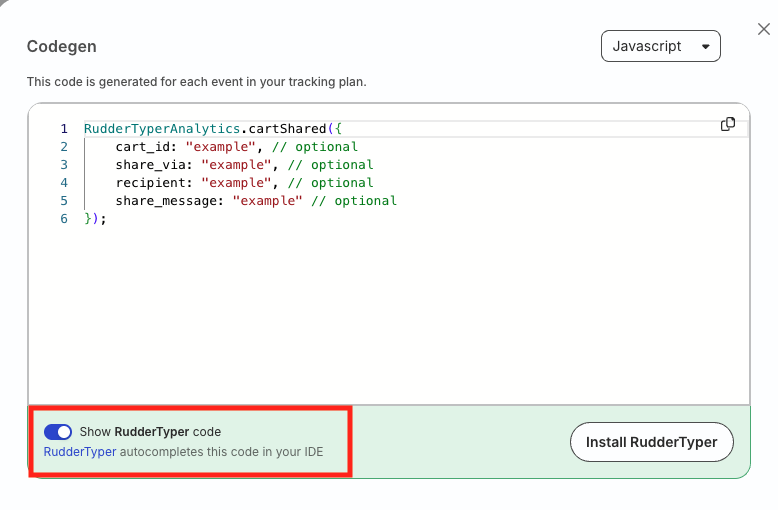The height and width of the screenshot is (510, 778).
Task: Select line number 2 in gutter
Action: 64,147
